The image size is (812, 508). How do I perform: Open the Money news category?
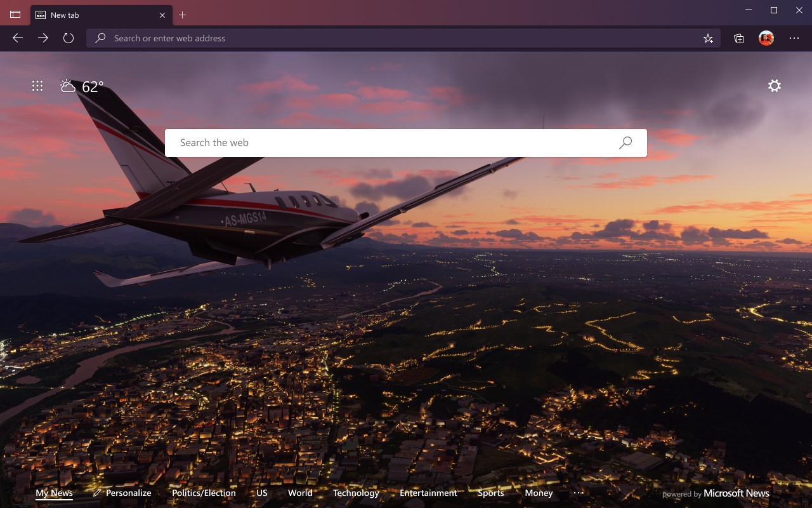click(539, 493)
